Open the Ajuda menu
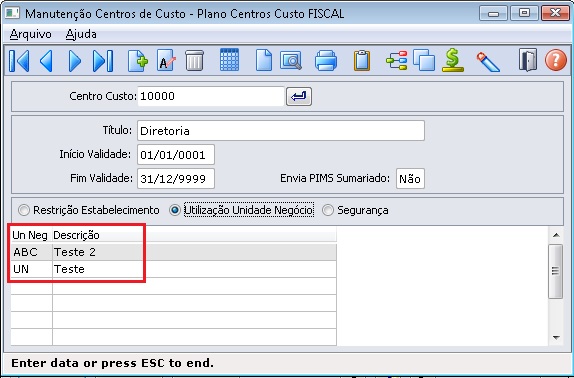The height and width of the screenshot is (378, 574). tap(81, 34)
